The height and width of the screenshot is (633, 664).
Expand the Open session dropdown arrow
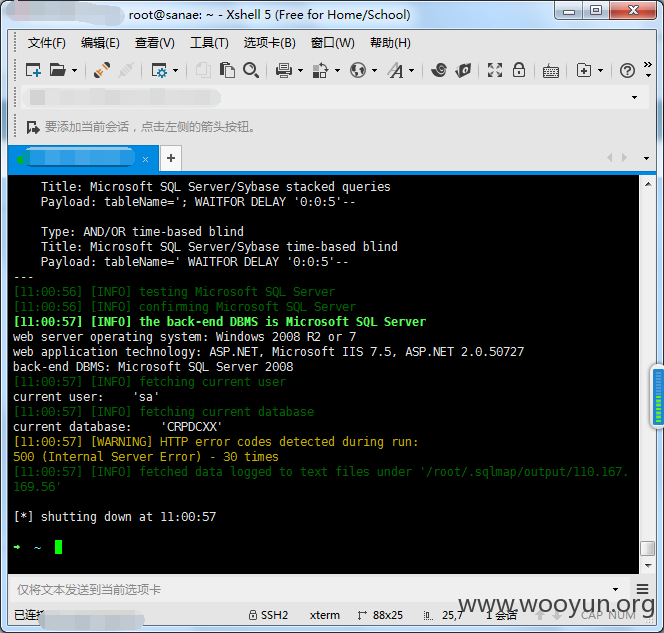pos(75,70)
